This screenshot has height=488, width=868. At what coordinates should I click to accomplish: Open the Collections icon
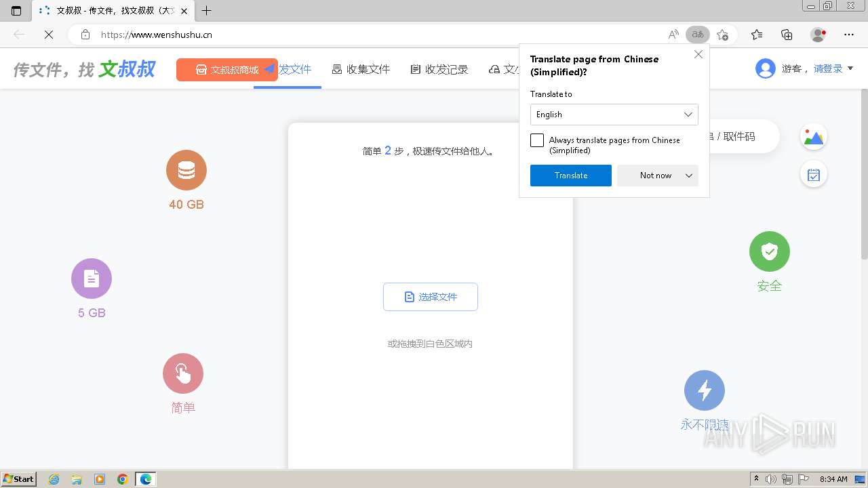coord(787,35)
